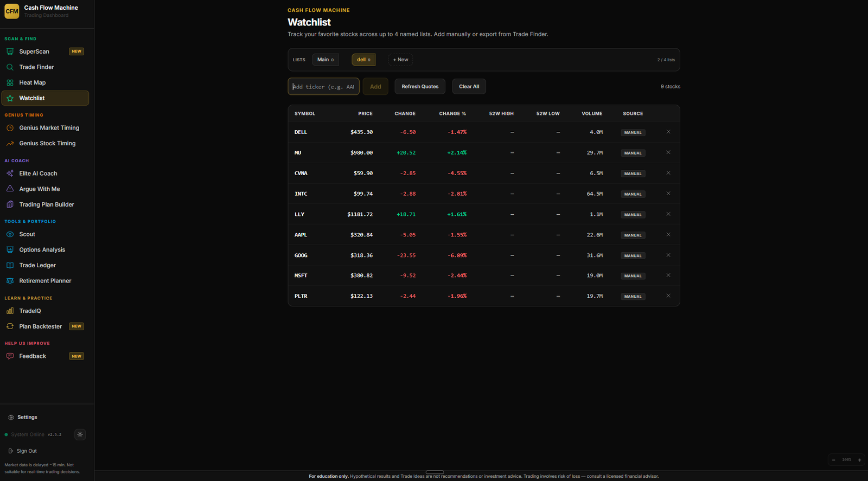868x481 pixels.
Task: Open Elite AI Coach page
Action: click(45, 174)
